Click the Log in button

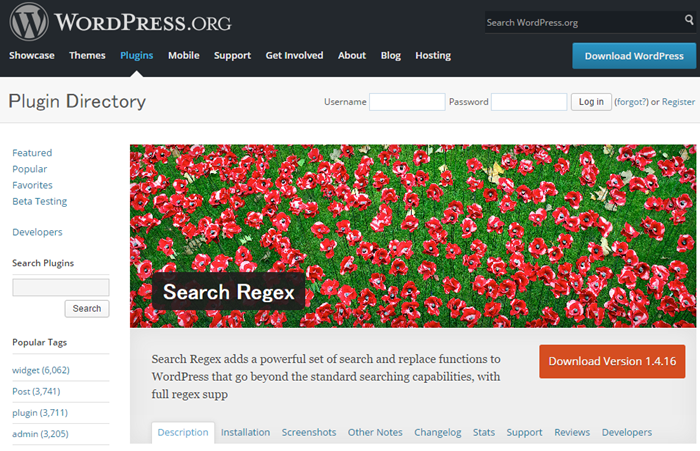coord(591,102)
